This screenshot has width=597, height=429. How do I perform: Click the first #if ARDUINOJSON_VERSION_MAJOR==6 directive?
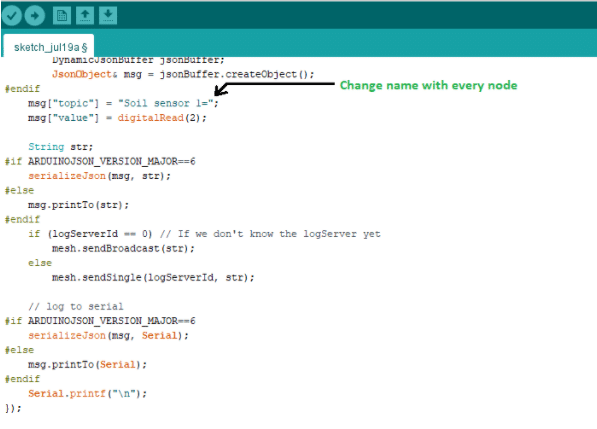(100, 161)
